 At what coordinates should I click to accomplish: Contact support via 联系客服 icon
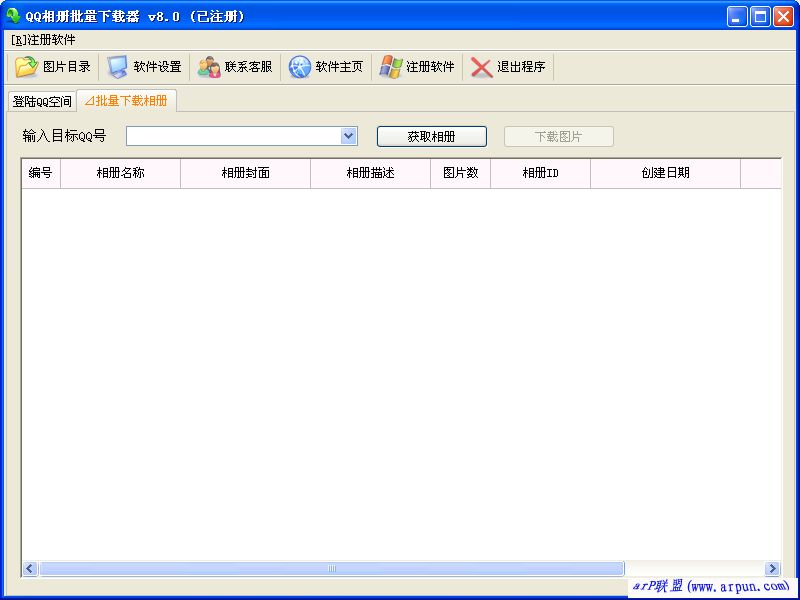[229, 66]
